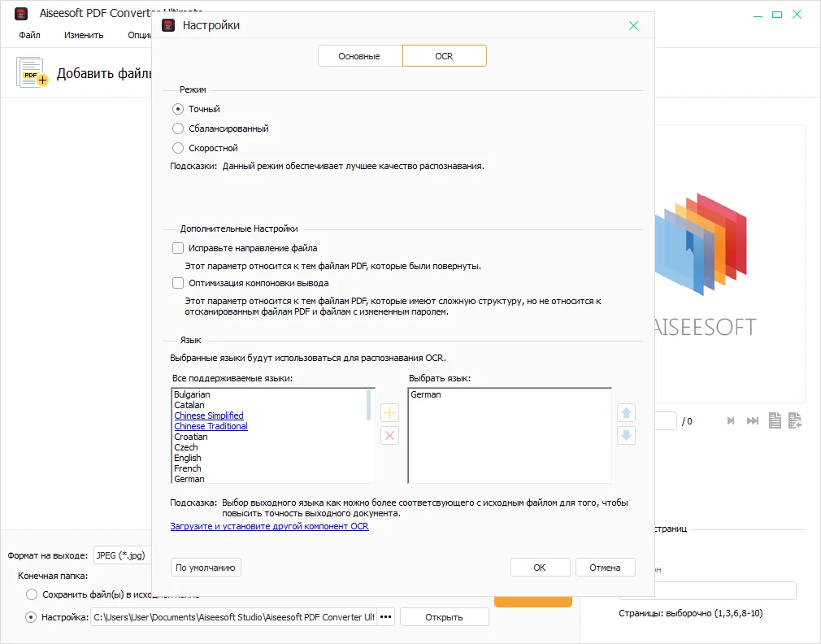This screenshot has width=821, height=644.
Task: Click the Добавить файлы label
Action: (104, 73)
